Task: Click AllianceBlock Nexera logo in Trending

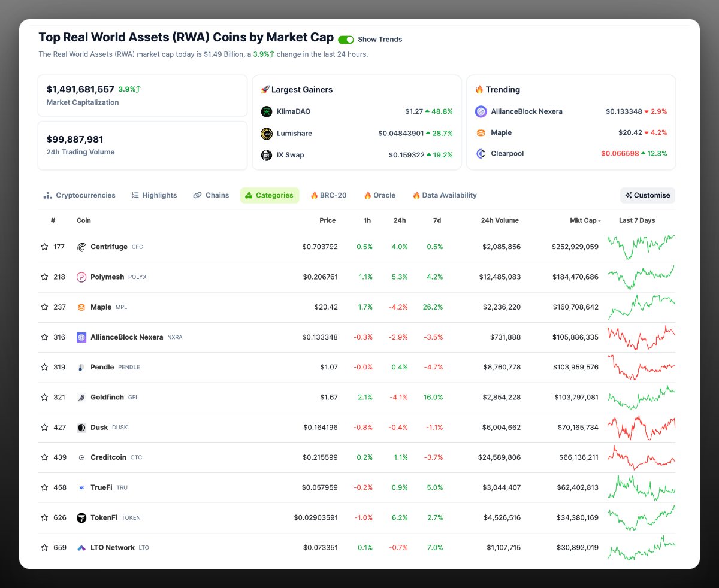Action: (x=481, y=111)
